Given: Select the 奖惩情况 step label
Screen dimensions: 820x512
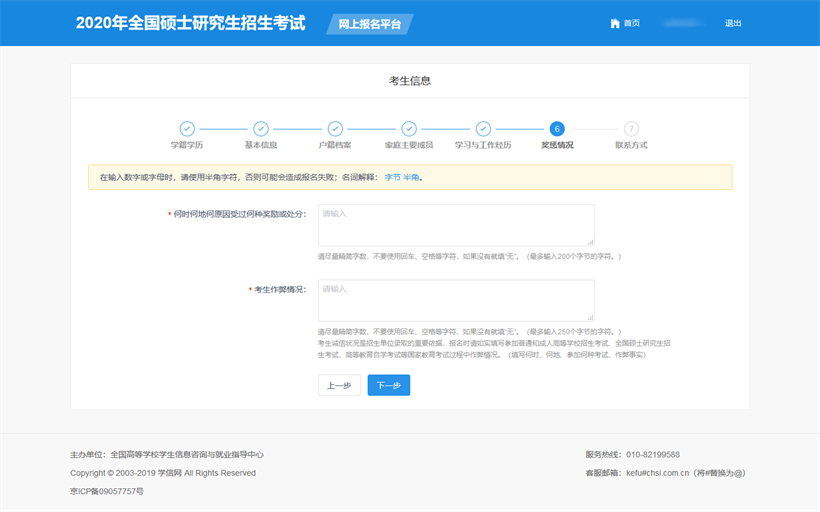Looking at the screenshot, I should pyautogui.click(x=557, y=145).
